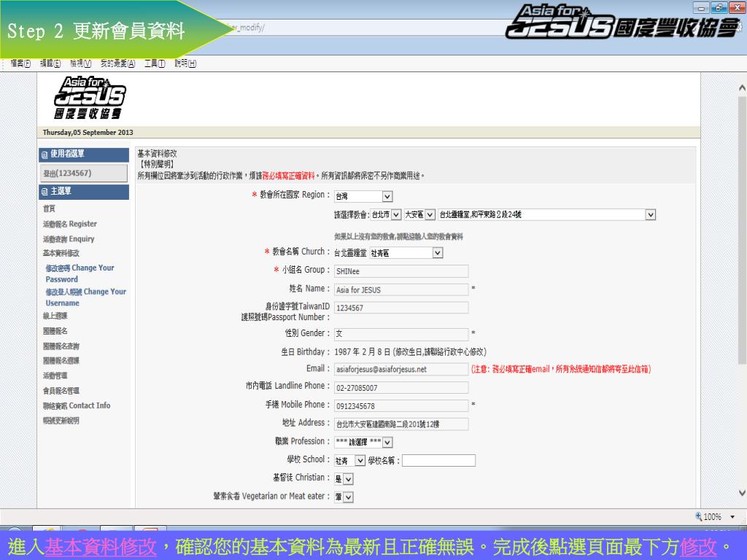Open 帳號更新說明 sidebar link
Screen dimensions: 747x560
click(61, 421)
